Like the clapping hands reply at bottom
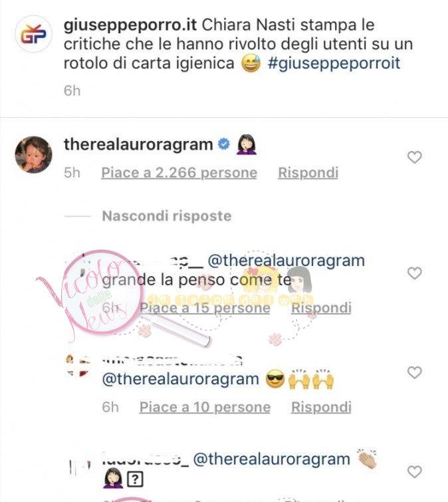The height and width of the screenshot is (502, 448). click(x=414, y=472)
